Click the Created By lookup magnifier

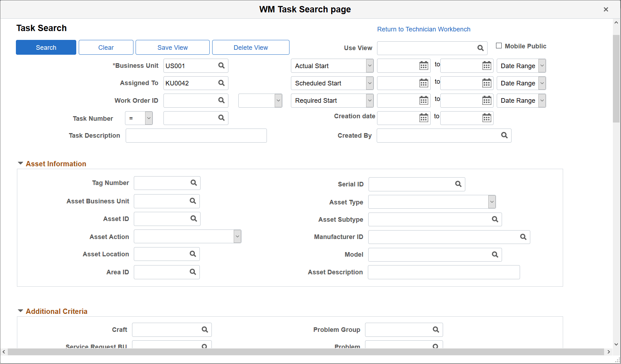click(504, 135)
